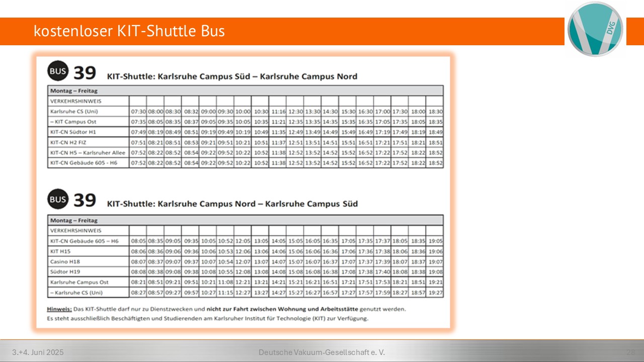Select the slide title 'kostenloser KIT-Shuttle Bus'
Image resolution: width=644 pixels, height=362 pixels.
pyautogui.click(x=129, y=31)
